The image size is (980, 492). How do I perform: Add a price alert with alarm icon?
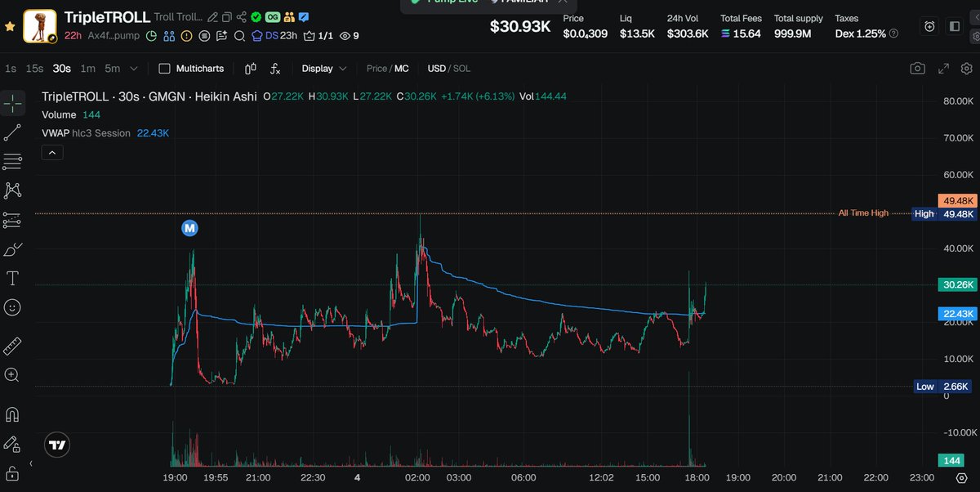tap(929, 26)
